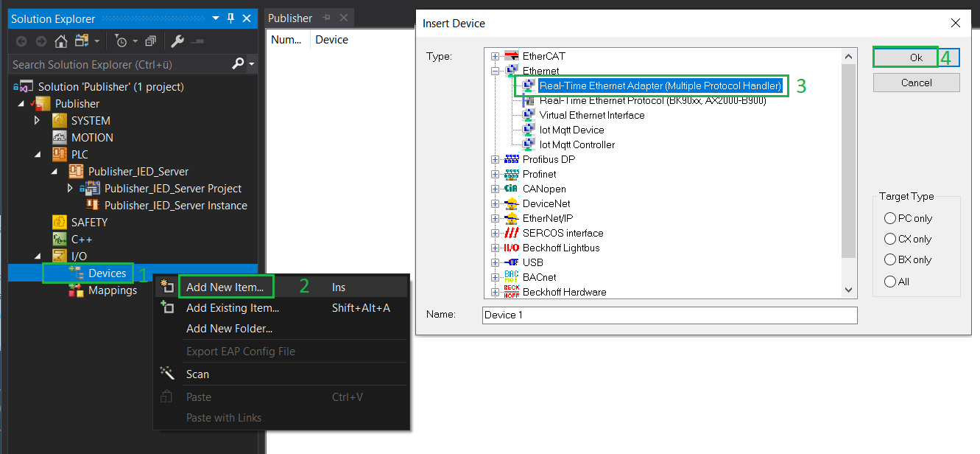980x454 pixels.
Task: Click the MOTION node icon
Action: click(60, 137)
